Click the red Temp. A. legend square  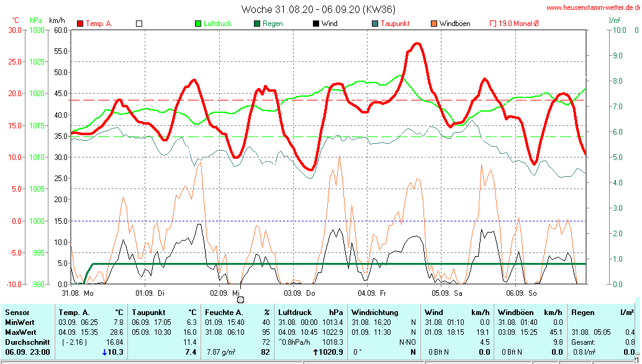tap(80, 24)
